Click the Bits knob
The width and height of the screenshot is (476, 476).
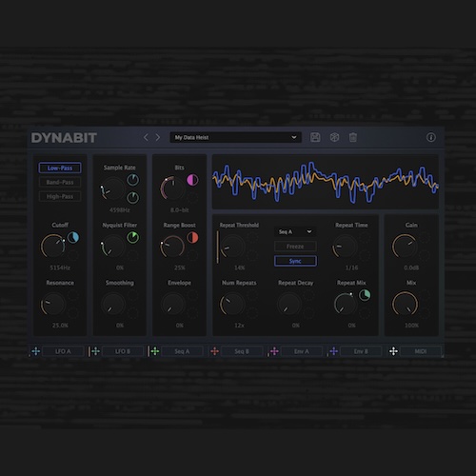pyautogui.click(x=172, y=188)
